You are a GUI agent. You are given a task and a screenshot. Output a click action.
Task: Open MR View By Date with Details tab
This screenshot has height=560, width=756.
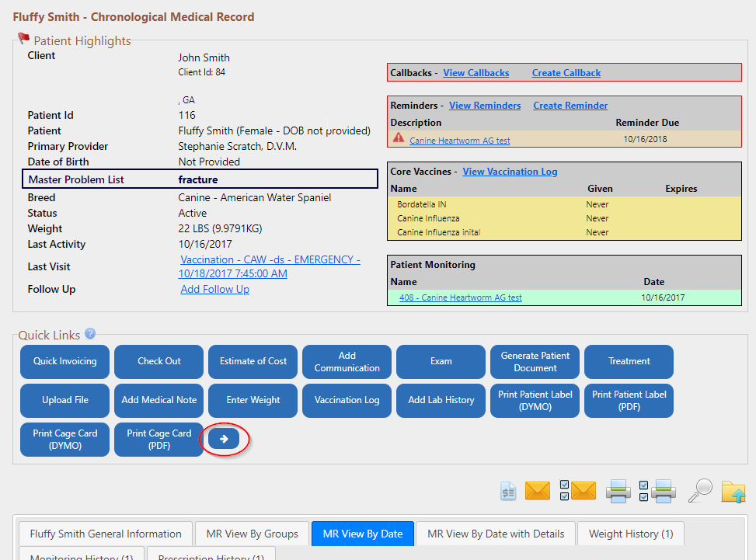tap(496, 534)
